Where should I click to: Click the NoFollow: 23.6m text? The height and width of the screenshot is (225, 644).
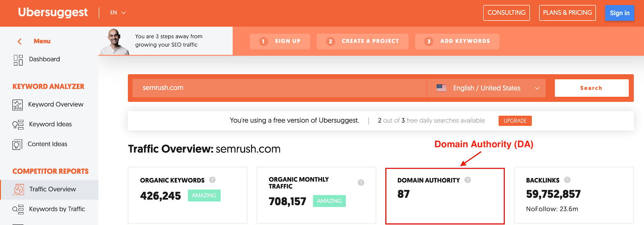coord(552,209)
